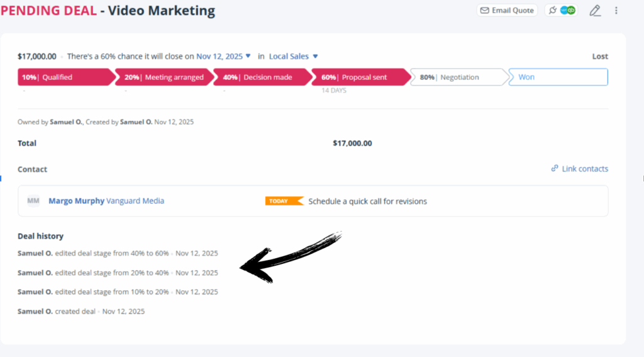Open the Schedule a quick call task
This screenshot has width=644, height=357.
(x=367, y=201)
